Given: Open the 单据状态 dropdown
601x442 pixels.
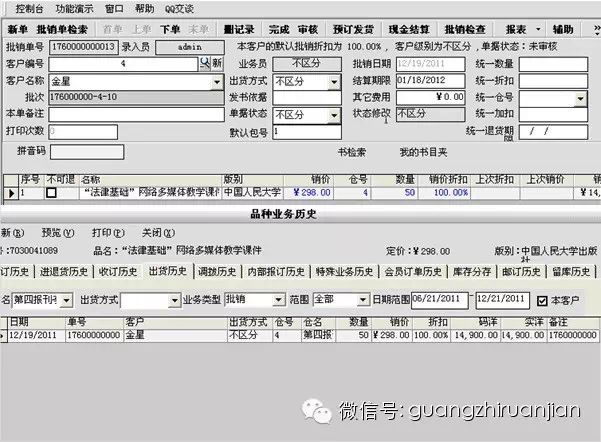Looking at the screenshot, I should point(334,115).
